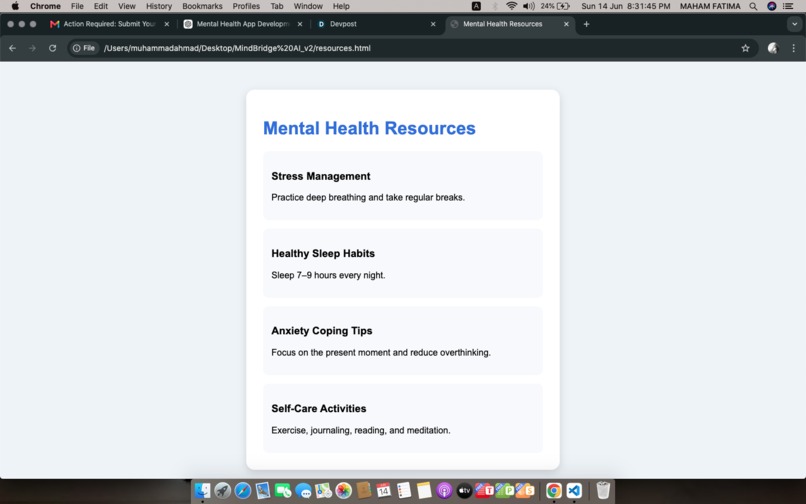Open Photos from the dock
Screen dimensions: 806x504
point(343,491)
